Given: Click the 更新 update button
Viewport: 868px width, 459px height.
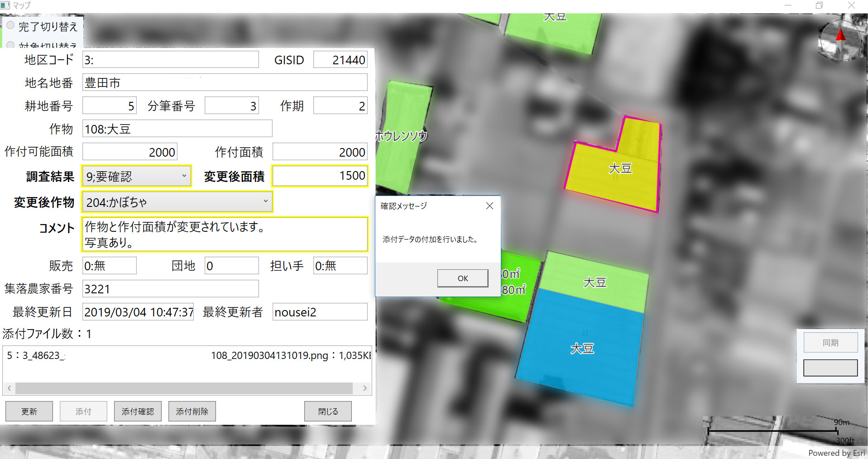Looking at the screenshot, I should tap(29, 411).
